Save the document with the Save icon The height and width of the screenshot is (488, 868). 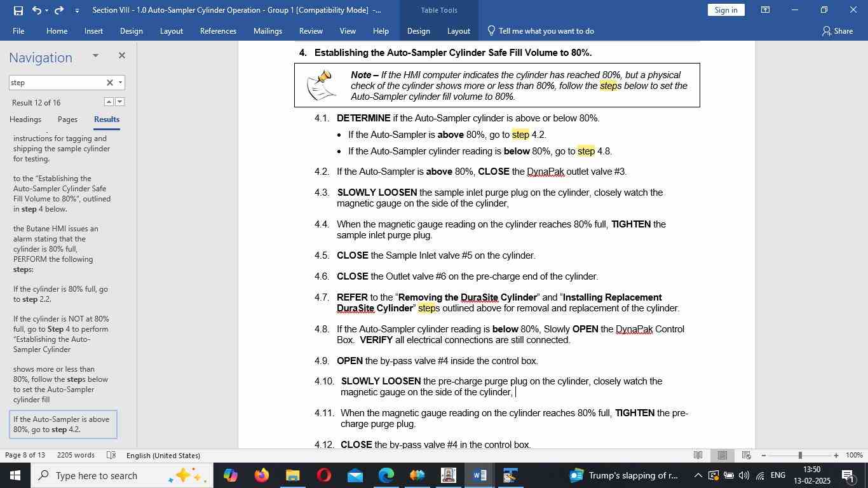tap(18, 10)
